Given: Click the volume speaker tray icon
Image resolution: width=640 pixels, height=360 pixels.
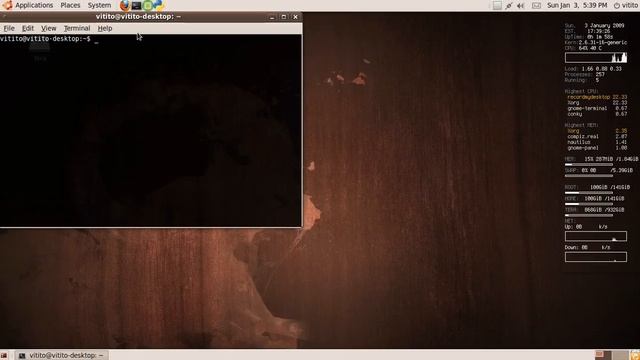Looking at the screenshot, I should click(521, 5).
